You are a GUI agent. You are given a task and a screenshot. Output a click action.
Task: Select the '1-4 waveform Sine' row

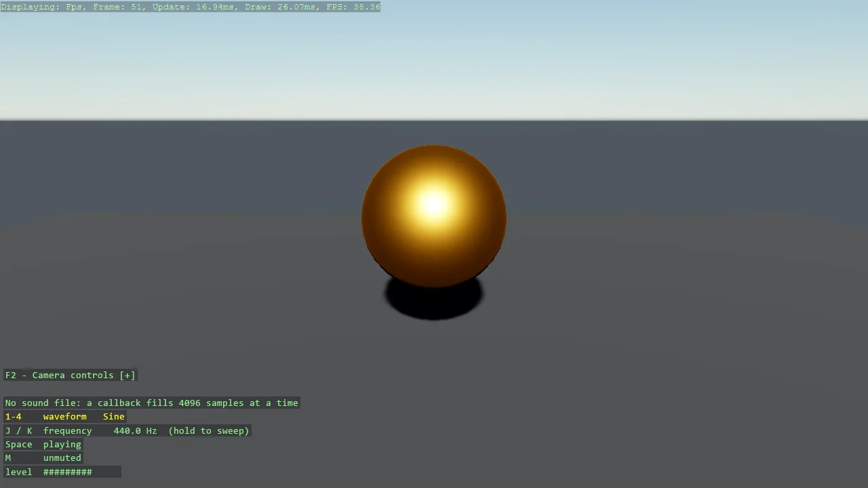65,417
